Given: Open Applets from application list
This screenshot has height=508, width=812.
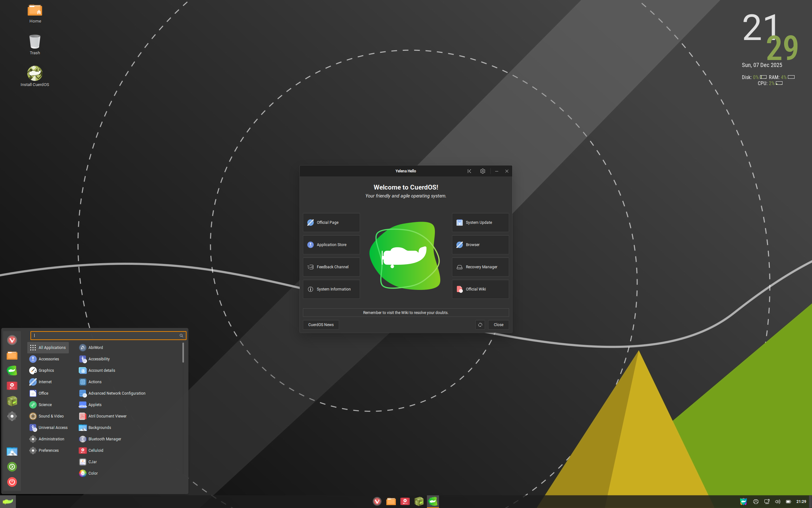Looking at the screenshot, I should tap(130, 405).
